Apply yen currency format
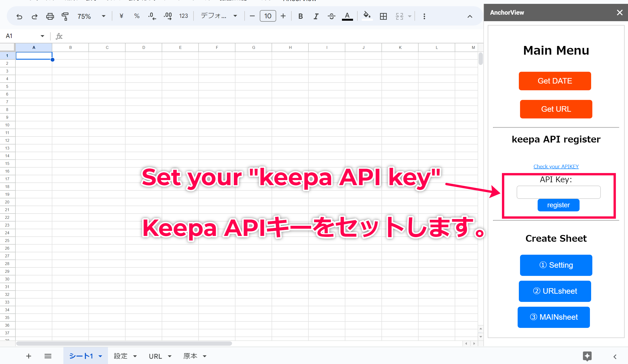The height and width of the screenshot is (364, 628). (x=121, y=16)
